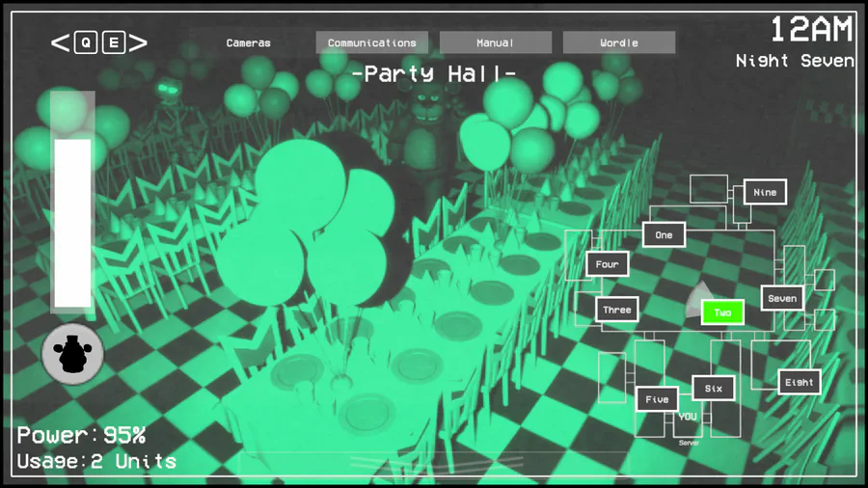
Task: Click the E key icon
Action: pos(114,42)
